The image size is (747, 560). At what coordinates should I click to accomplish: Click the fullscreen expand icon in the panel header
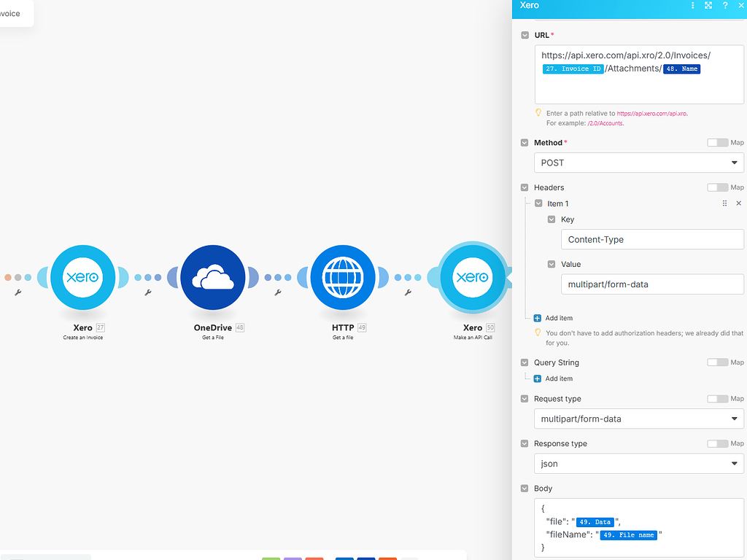tap(708, 6)
